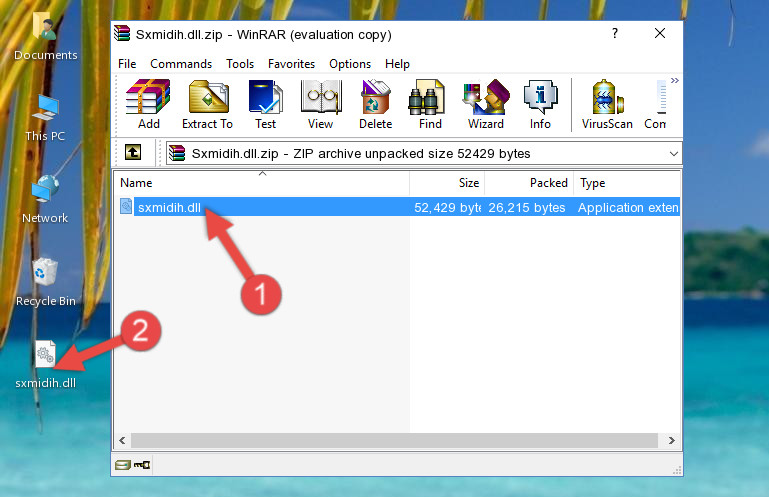Open the address bar dropdown arrow
769x497 pixels.
(x=674, y=154)
